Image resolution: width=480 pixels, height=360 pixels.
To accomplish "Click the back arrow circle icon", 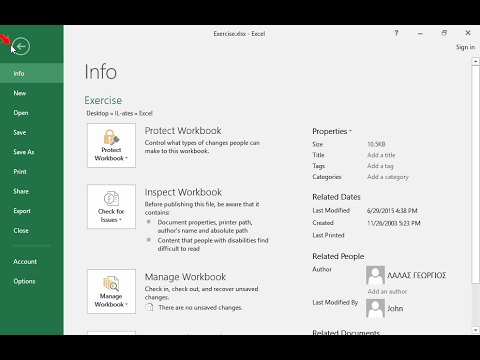I will click(x=21, y=46).
